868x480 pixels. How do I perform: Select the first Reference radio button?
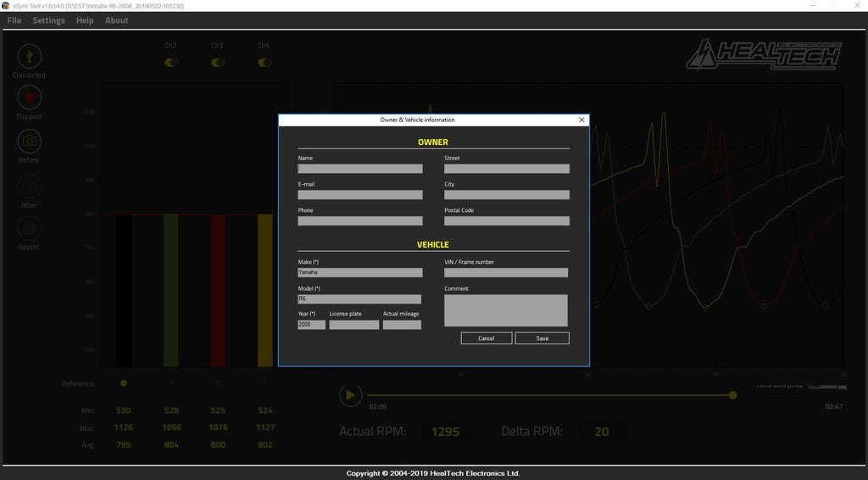point(124,383)
